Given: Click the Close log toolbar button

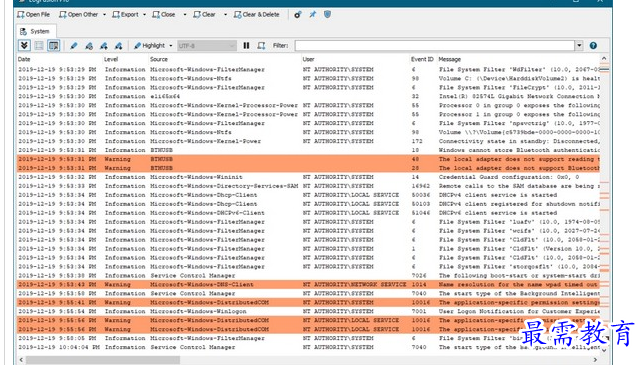Looking at the screenshot, I should (164, 15).
